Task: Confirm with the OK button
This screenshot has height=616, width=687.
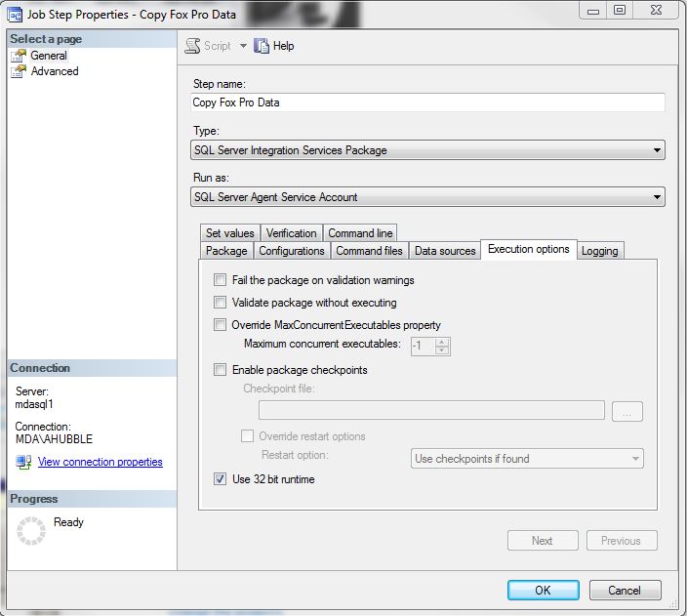Action: pos(544,591)
